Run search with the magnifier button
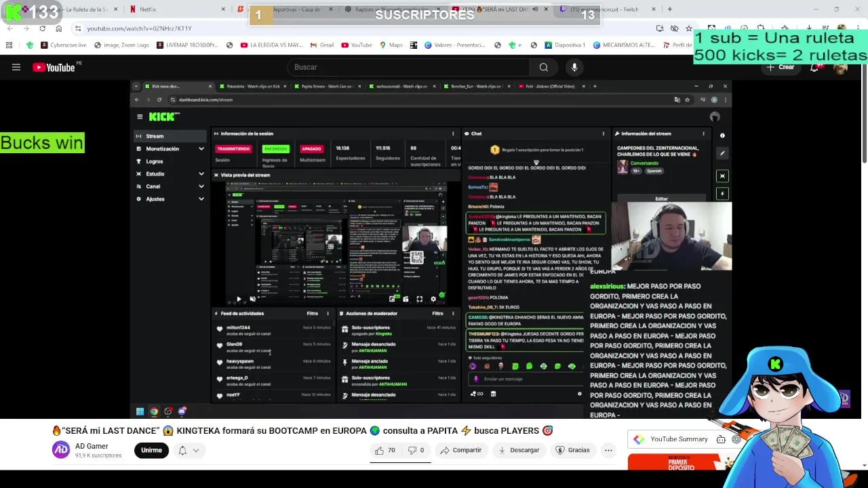Image resolution: width=868 pixels, height=488 pixels. pos(543,67)
